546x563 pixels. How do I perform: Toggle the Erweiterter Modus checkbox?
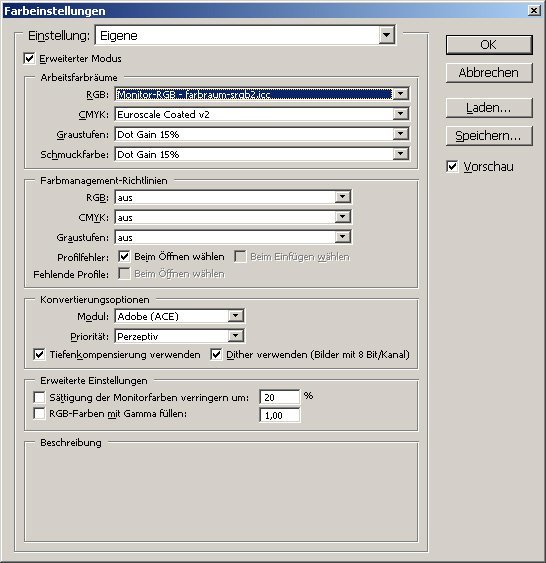pyautogui.click(x=29, y=58)
